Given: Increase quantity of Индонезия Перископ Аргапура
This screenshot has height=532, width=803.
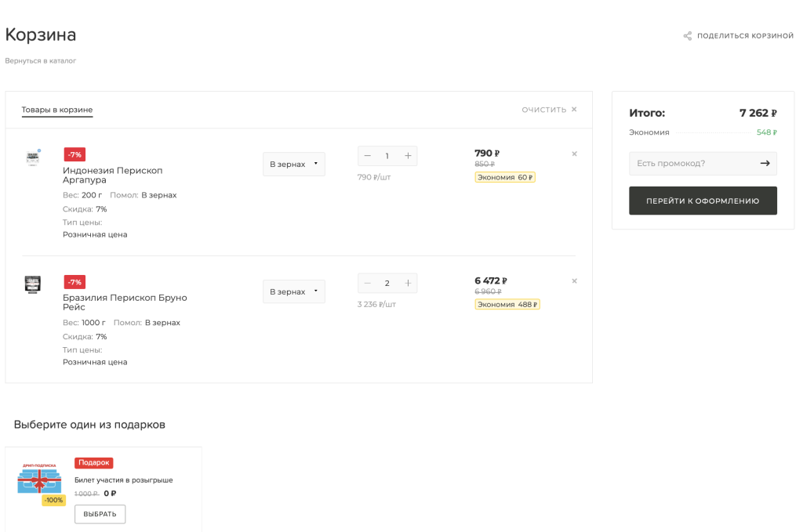Looking at the screenshot, I should pos(408,155).
